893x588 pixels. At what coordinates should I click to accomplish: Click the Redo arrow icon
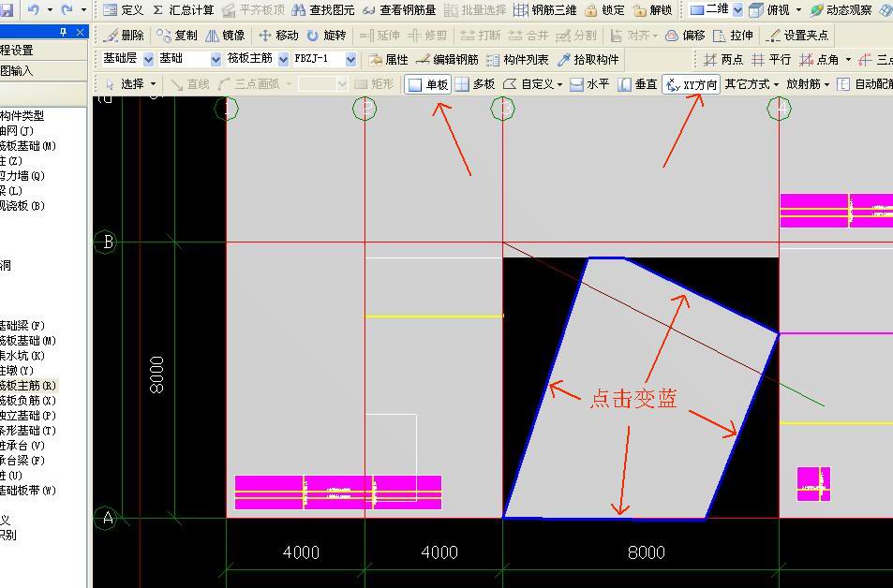67,9
